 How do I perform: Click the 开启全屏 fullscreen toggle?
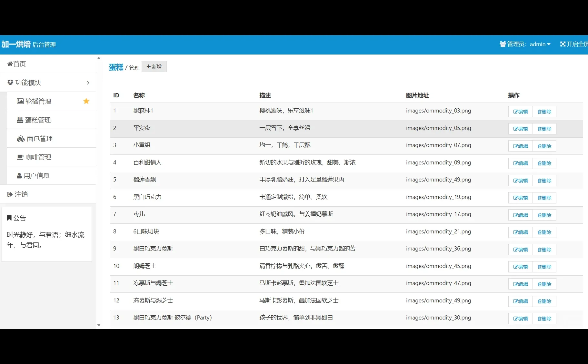point(563,44)
